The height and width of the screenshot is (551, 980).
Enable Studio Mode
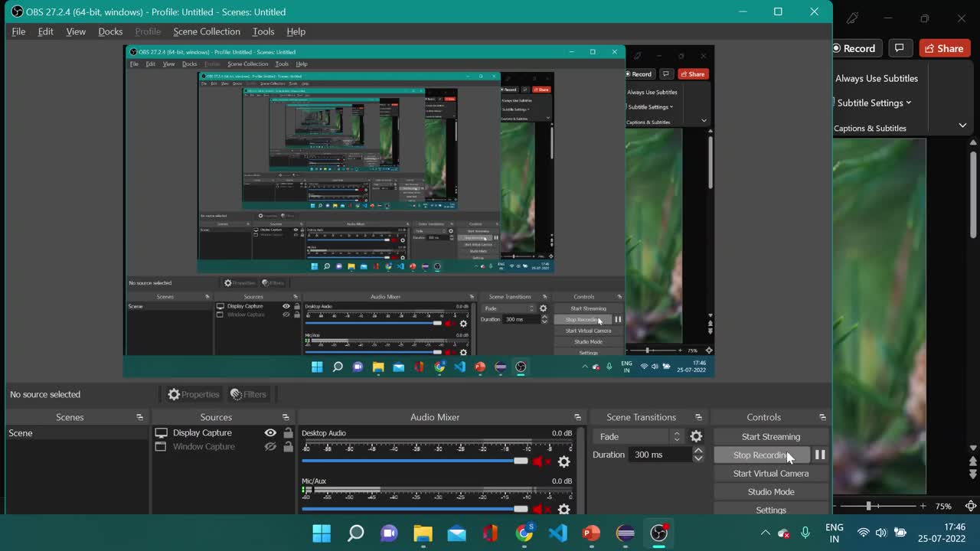point(770,491)
